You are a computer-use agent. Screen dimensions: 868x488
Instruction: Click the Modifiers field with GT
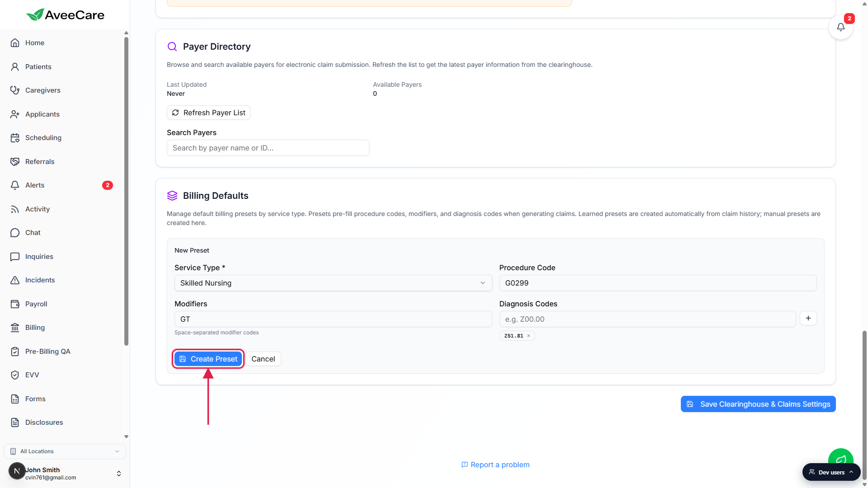pyautogui.click(x=333, y=319)
